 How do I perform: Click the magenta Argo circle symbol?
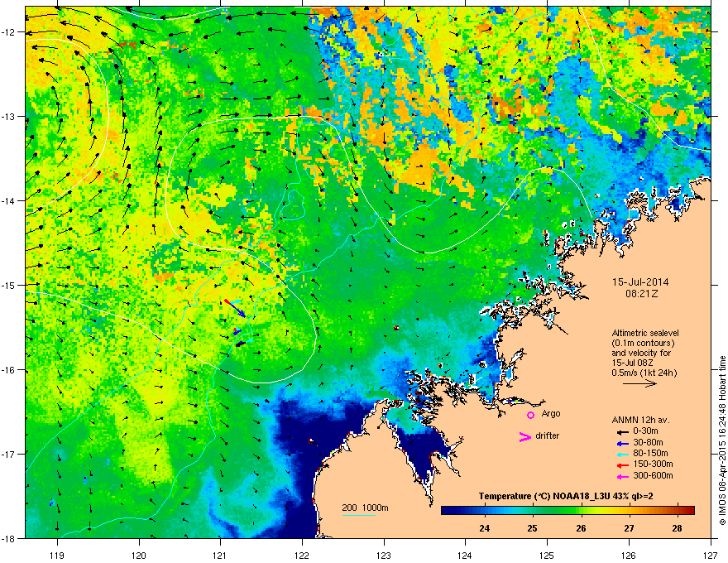point(530,415)
